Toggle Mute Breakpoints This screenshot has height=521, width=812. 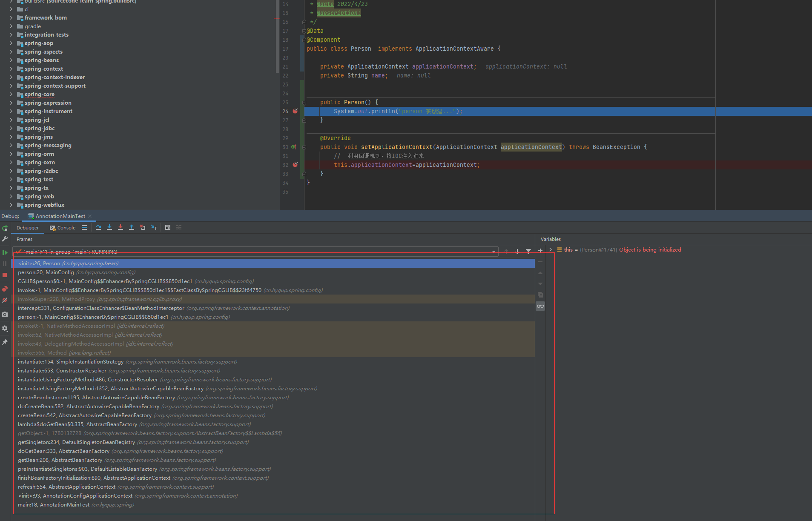pyautogui.click(x=5, y=300)
